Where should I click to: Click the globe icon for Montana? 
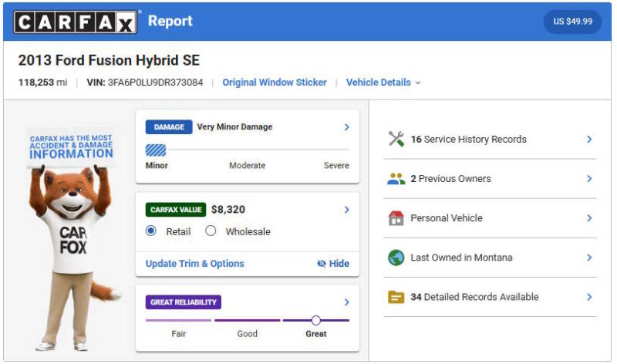[x=396, y=258]
